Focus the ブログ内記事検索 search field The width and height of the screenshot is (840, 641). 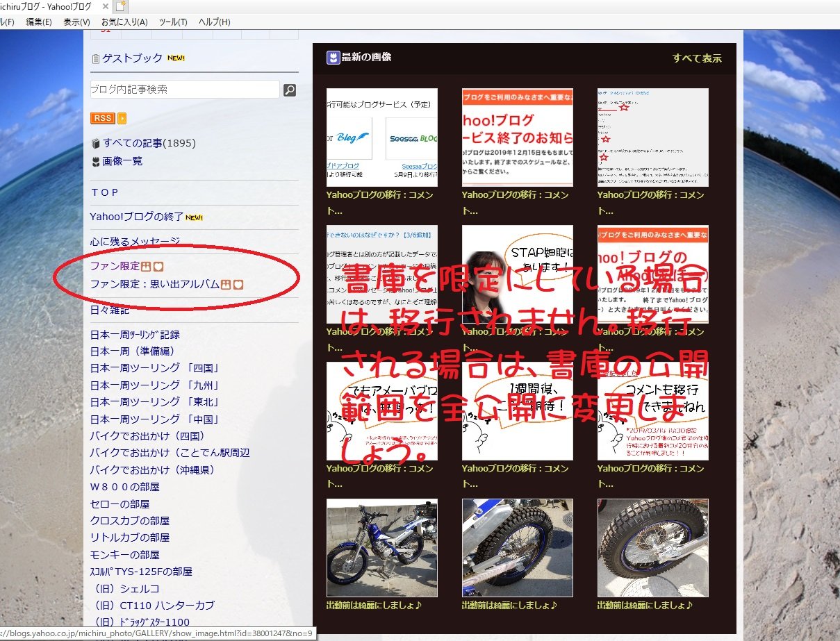185,90
